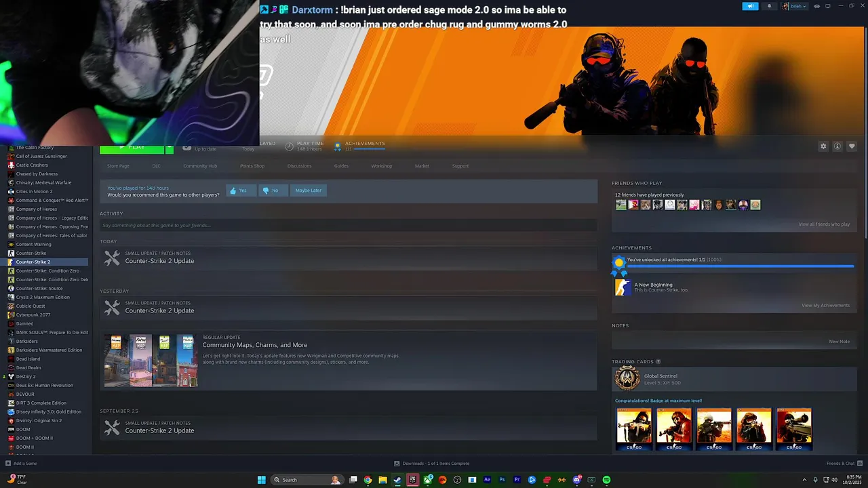The image size is (868, 488).
Task: Open Spotify from taskbar
Action: 606,480
